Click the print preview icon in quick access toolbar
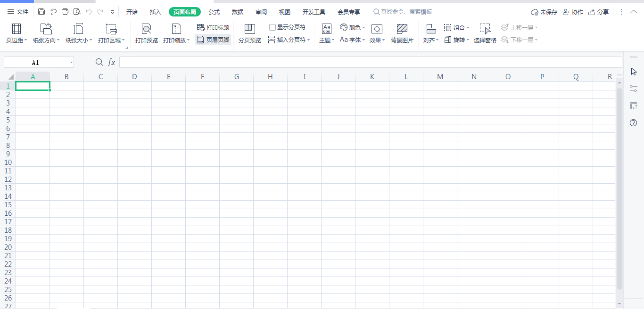 (77, 12)
